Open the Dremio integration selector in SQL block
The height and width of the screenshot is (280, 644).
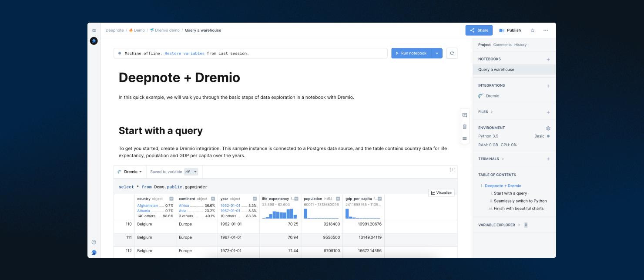pyautogui.click(x=130, y=172)
